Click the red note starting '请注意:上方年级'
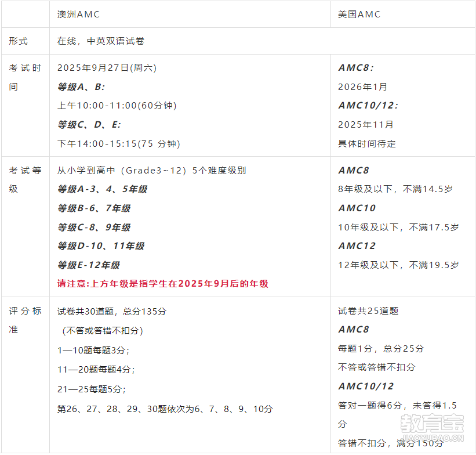This screenshot has width=476, height=455. (x=163, y=284)
